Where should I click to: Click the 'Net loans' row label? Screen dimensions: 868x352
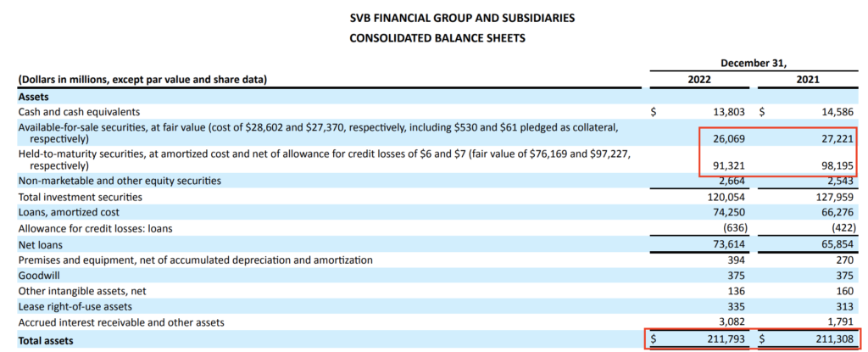click(41, 244)
